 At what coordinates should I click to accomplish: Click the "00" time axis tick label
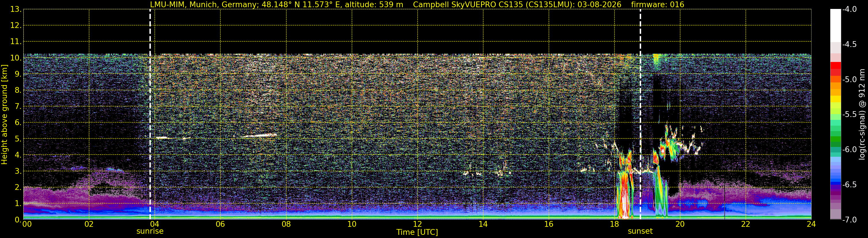pyautogui.click(x=26, y=224)
